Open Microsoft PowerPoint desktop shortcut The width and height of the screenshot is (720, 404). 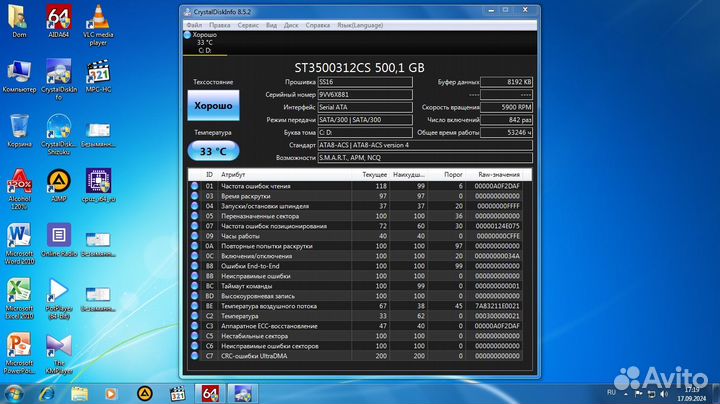coord(19,353)
